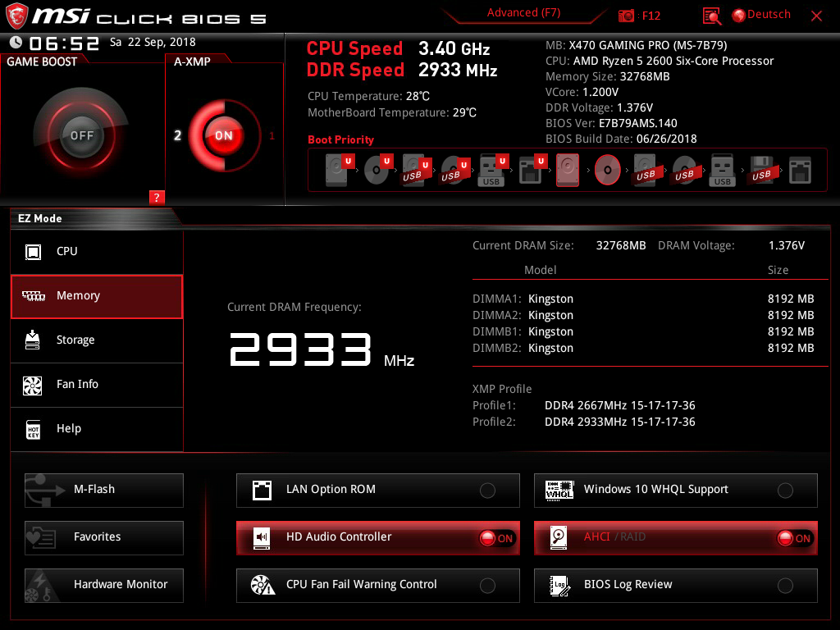Launch the M-Flash utility

(x=103, y=490)
